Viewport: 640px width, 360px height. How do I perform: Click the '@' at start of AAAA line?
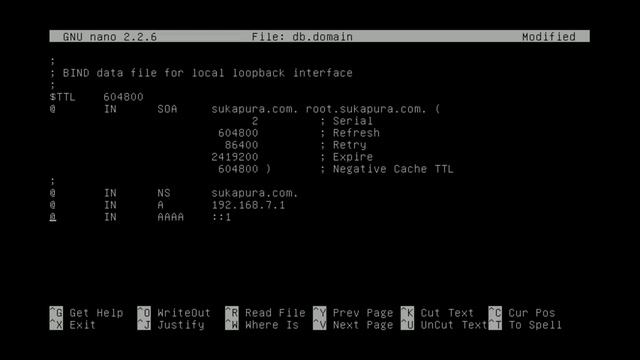pyautogui.click(x=53, y=217)
